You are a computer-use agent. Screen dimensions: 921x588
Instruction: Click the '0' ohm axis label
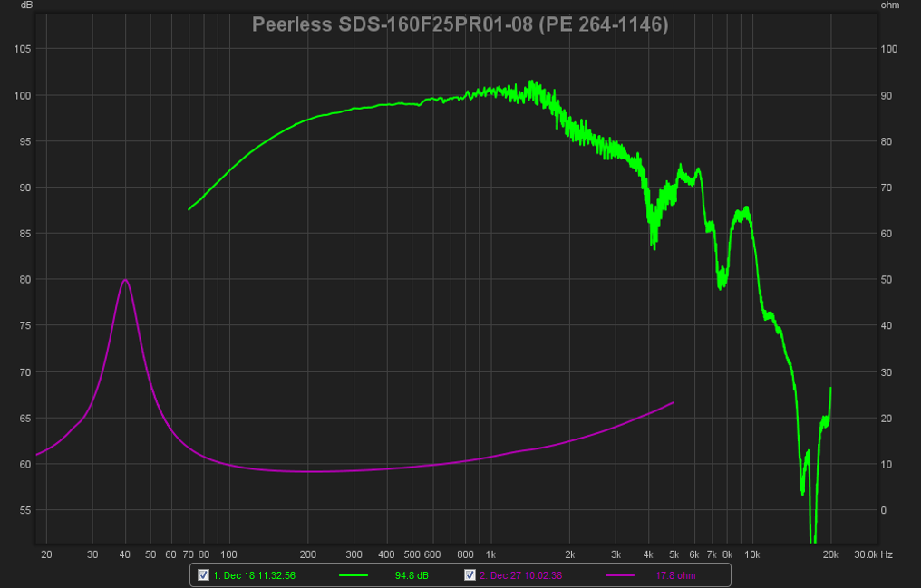pos(884,511)
